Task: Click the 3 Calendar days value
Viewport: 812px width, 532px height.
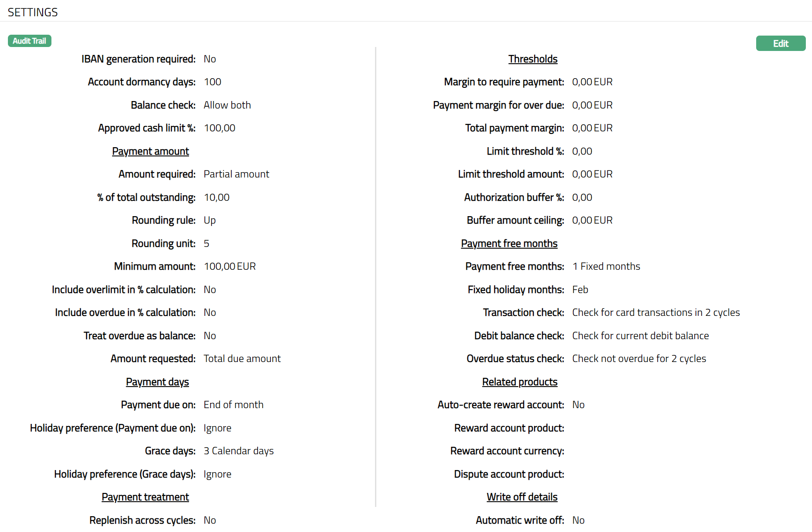Action: tap(238, 451)
